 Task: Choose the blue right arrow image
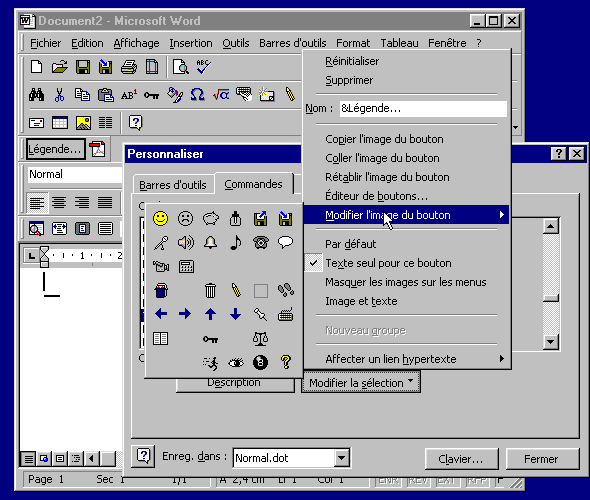coord(186,314)
